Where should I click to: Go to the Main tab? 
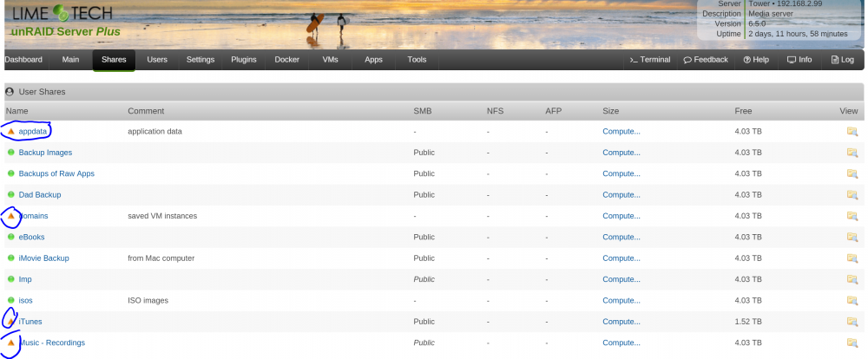pos(70,60)
